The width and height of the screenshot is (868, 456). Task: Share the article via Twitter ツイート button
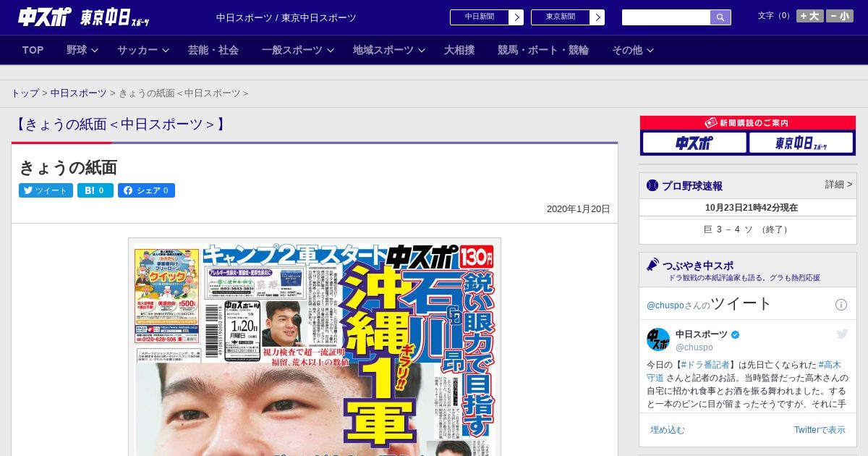click(46, 190)
